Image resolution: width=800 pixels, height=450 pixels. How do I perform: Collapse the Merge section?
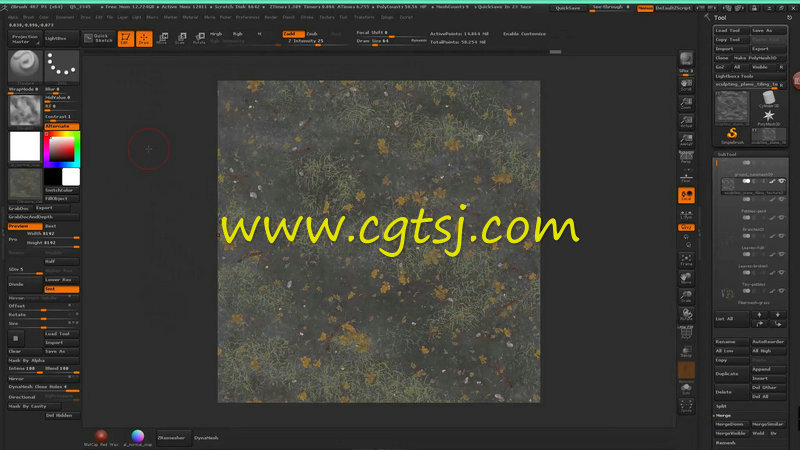[723, 415]
